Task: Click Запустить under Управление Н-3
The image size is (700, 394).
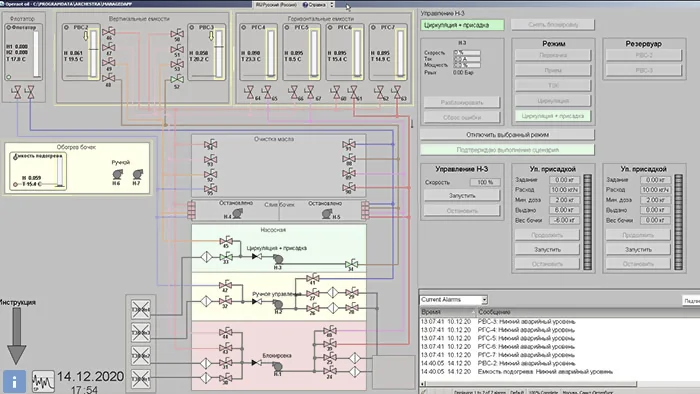Action: click(x=462, y=195)
